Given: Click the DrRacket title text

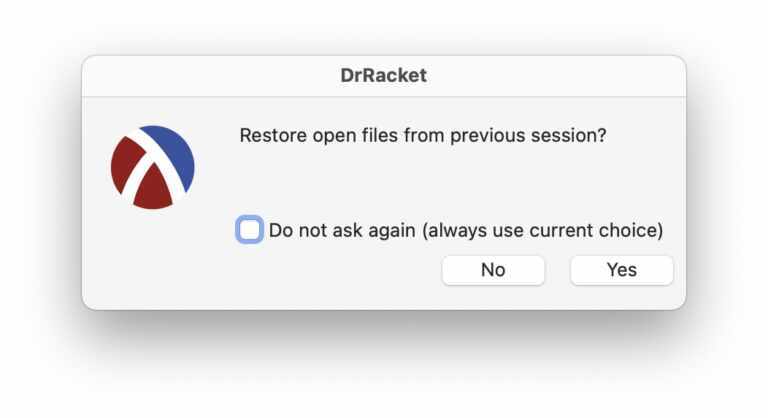Looking at the screenshot, I should [x=384, y=75].
